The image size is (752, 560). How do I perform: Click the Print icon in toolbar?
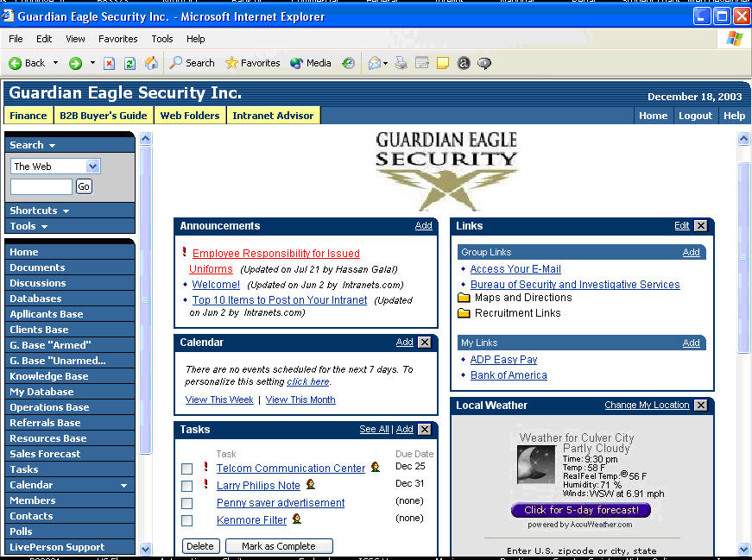(401, 63)
